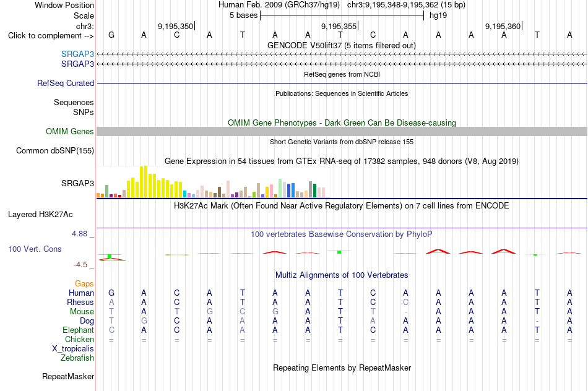Click the '5 bases' scale bar label
This screenshot has width=588, height=391.
[x=244, y=15]
